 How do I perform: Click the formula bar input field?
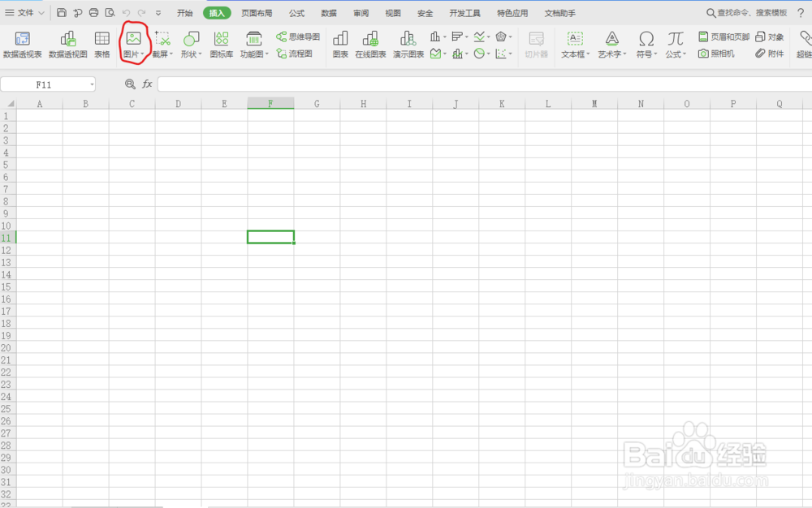[x=484, y=84]
